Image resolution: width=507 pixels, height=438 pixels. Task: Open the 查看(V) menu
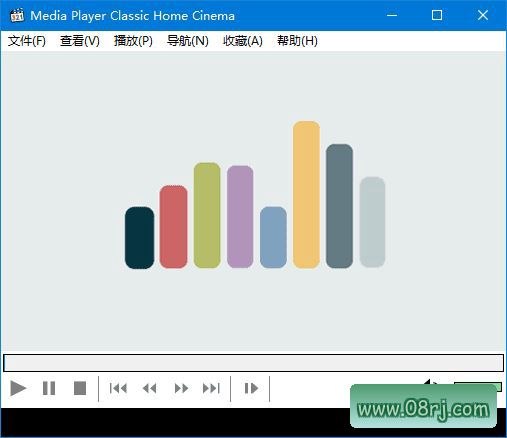click(80, 41)
